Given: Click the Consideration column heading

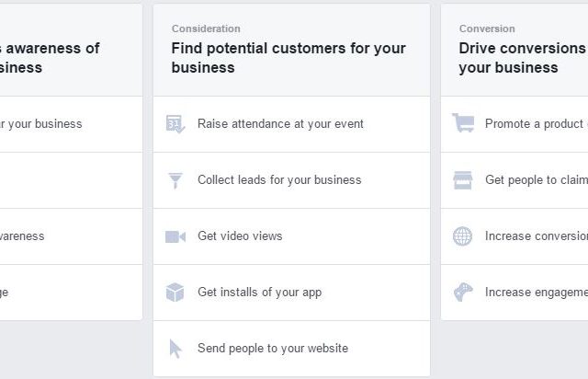Looking at the screenshot, I should click(206, 29).
